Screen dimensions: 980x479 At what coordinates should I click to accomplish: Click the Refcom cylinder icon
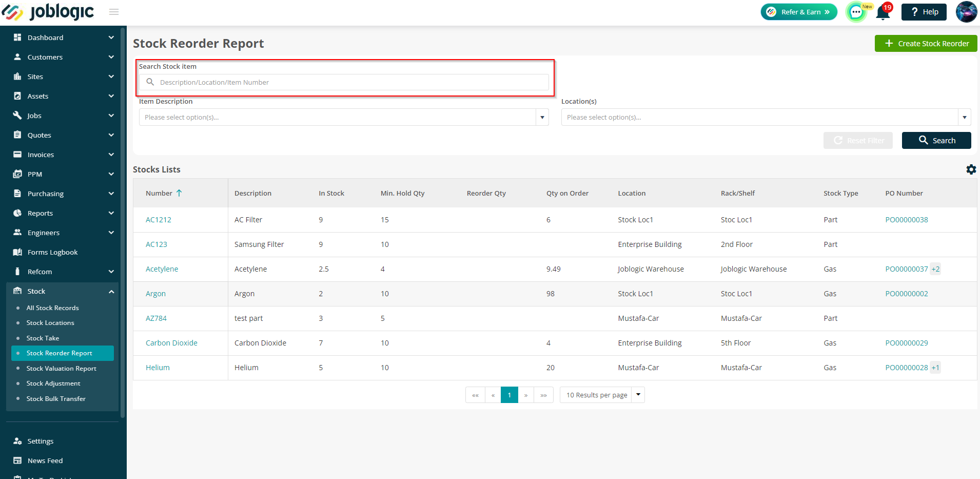[x=17, y=272]
